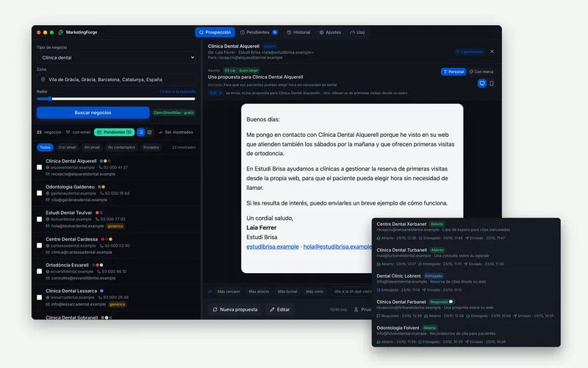
Task: Check the Clínica Dental Lessarca checkbox
Action: pyautogui.click(x=40, y=297)
